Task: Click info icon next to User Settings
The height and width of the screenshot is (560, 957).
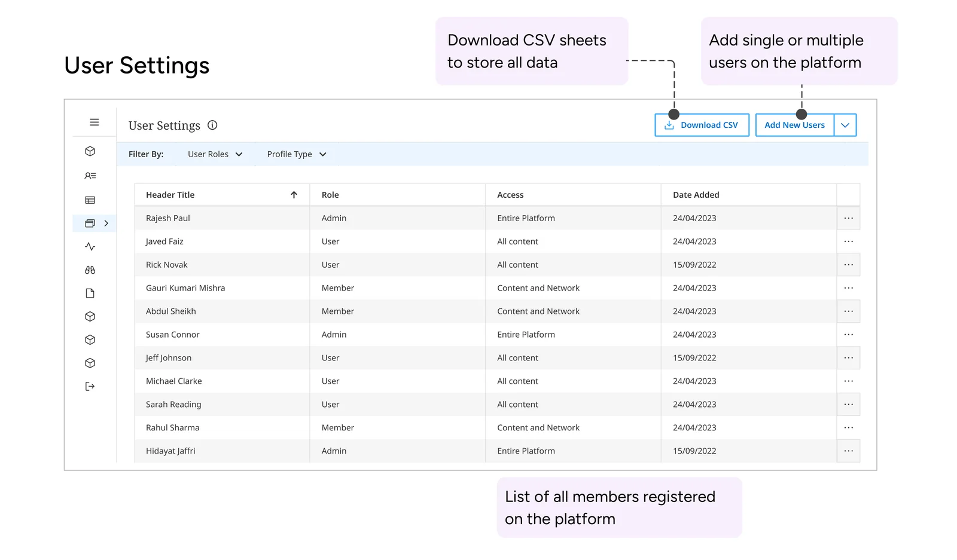Action: click(212, 125)
